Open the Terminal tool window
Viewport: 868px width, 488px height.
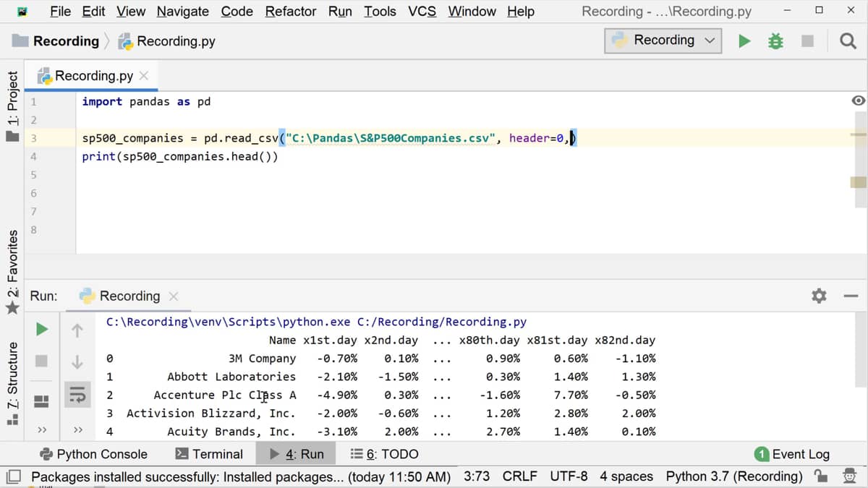click(209, 454)
